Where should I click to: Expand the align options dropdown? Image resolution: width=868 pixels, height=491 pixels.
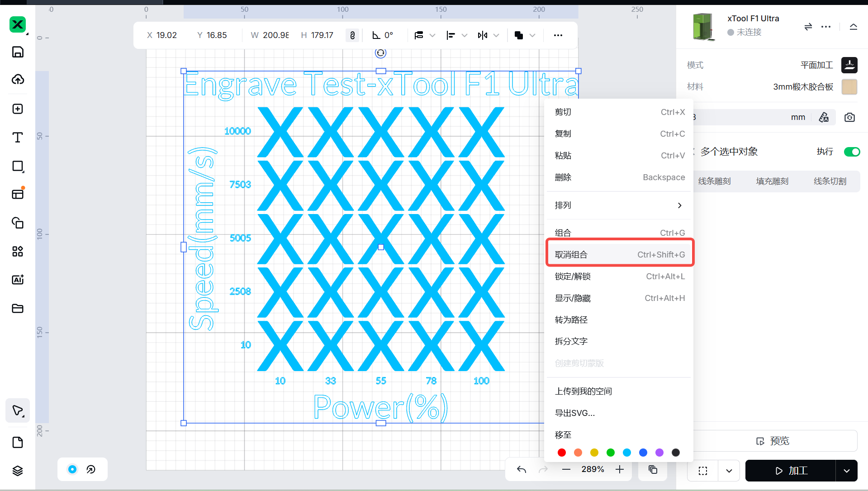(x=464, y=35)
